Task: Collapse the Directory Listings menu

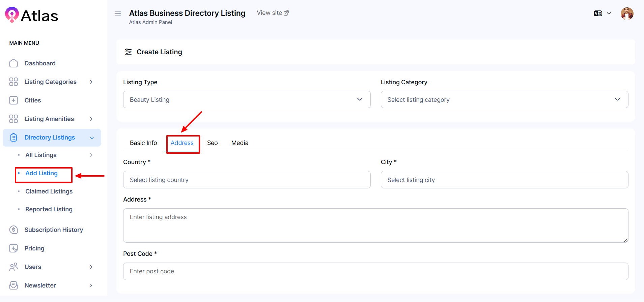Action: click(92, 138)
